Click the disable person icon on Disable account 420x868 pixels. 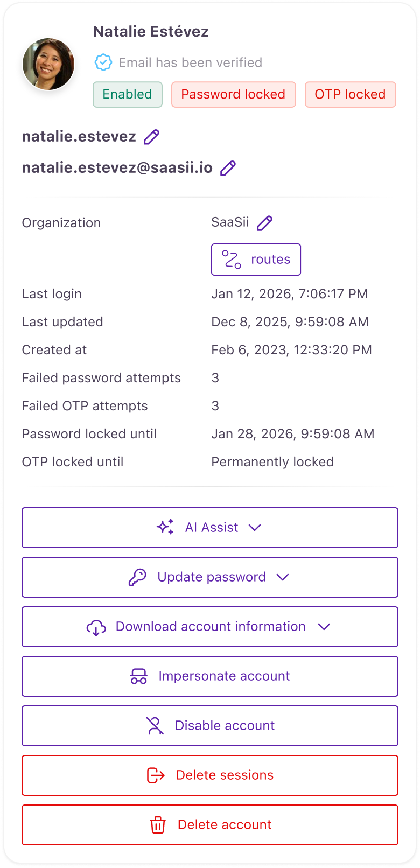tap(156, 725)
